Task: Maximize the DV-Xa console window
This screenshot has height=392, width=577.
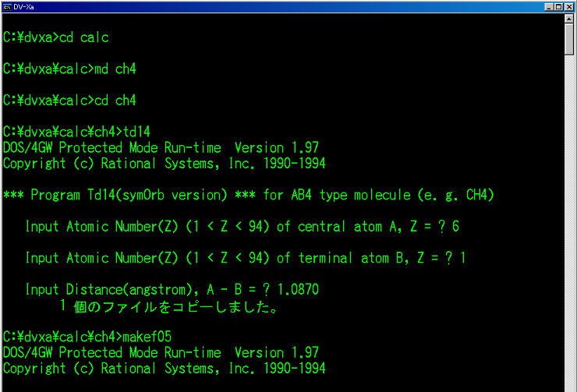Action: point(557,6)
